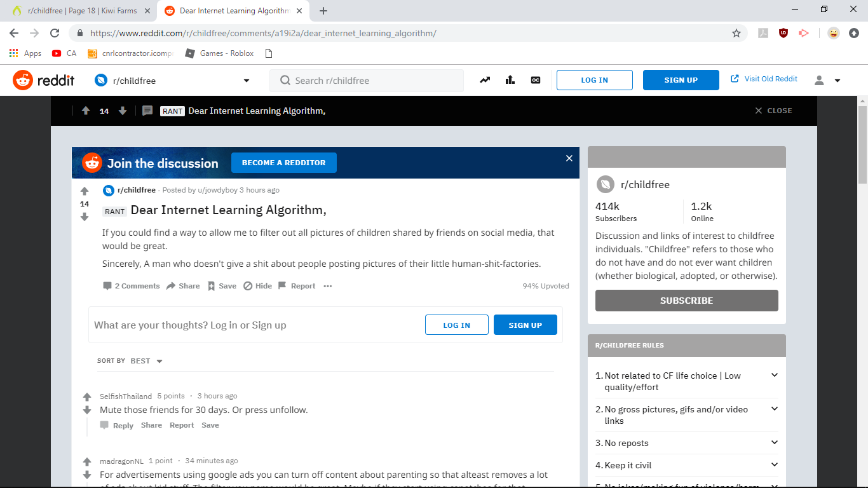Downvote the Dear Internet Learning Algorithm post
This screenshot has height=488, width=868.
point(85,217)
